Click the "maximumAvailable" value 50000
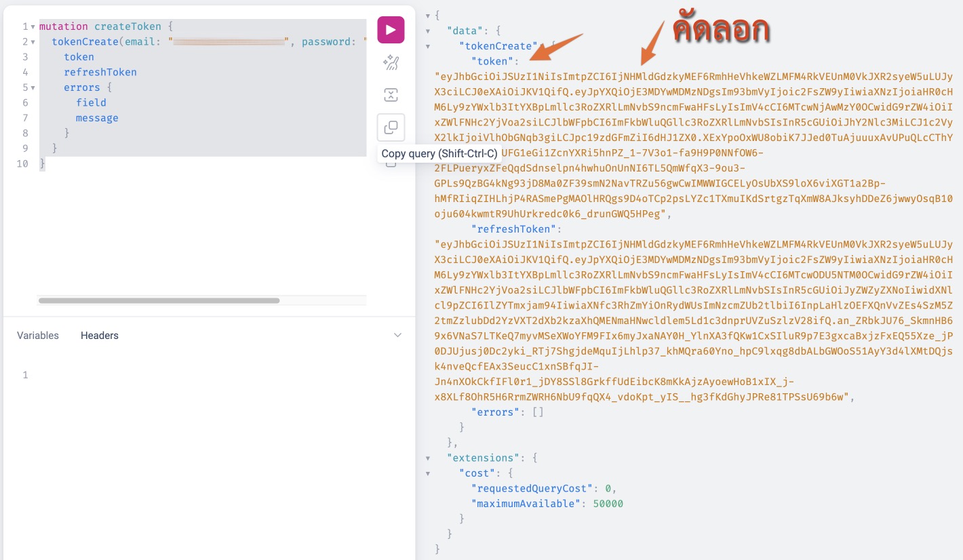The image size is (963, 560). click(x=606, y=504)
